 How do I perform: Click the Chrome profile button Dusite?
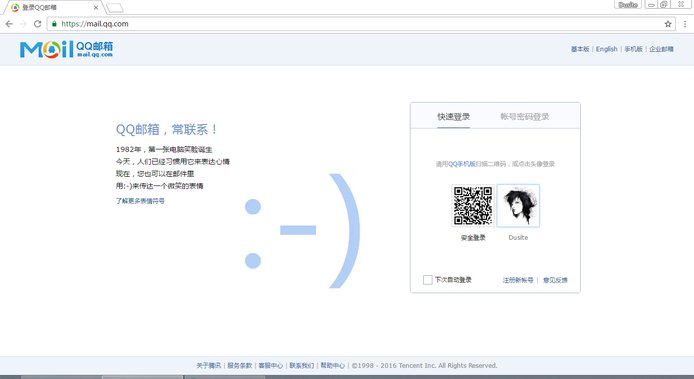[x=628, y=4]
